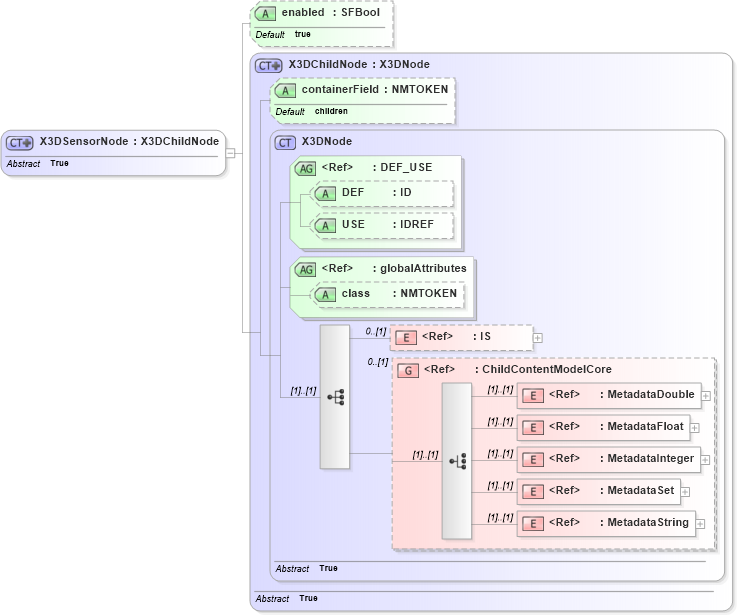Click the [1]..[1] cardinality of MetadataDouble
The image size is (737, 615).
click(500, 390)
